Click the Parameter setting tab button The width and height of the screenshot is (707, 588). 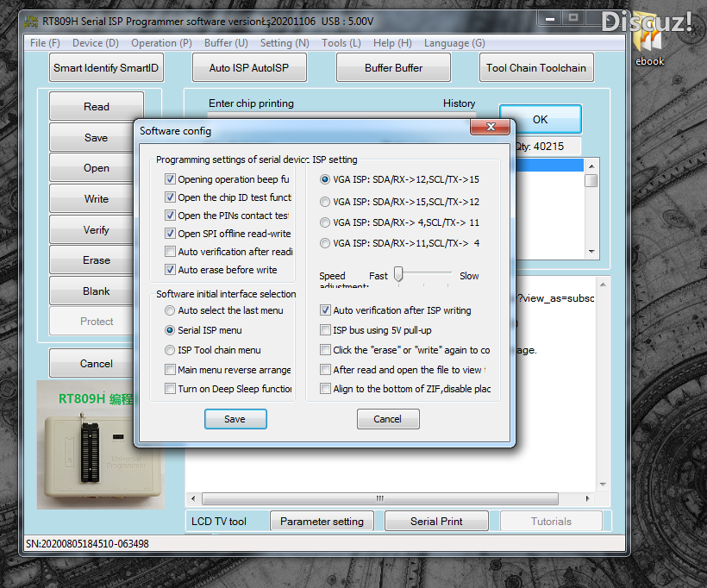point(322,521)
